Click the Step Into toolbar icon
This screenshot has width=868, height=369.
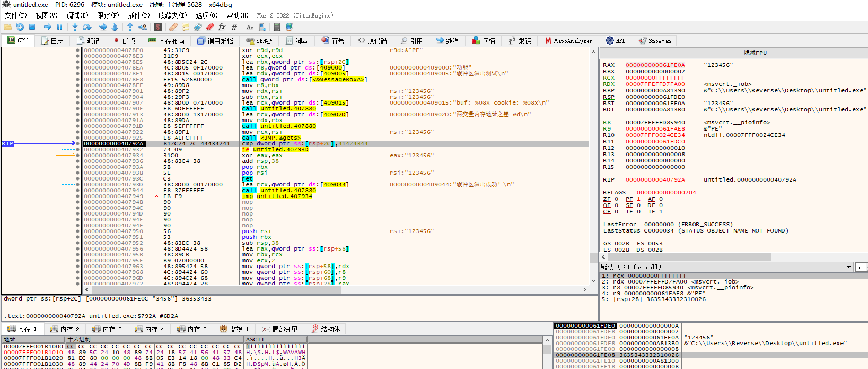click(75, 27)
